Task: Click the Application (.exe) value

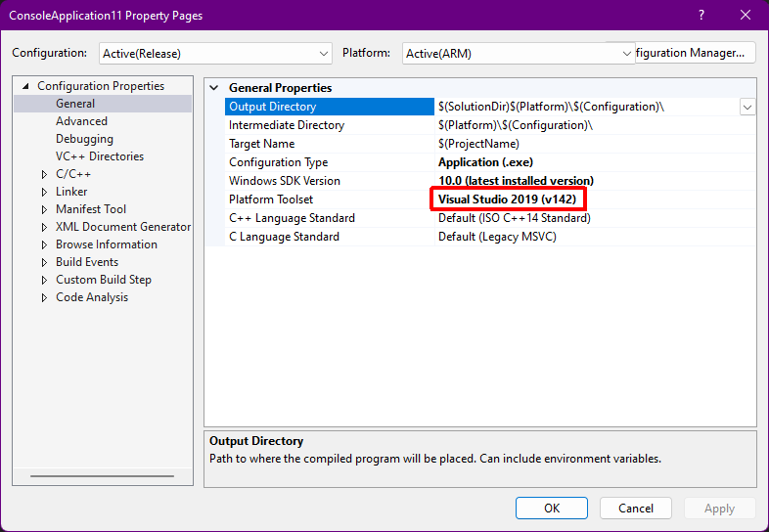Action: (x=485, y=162)
